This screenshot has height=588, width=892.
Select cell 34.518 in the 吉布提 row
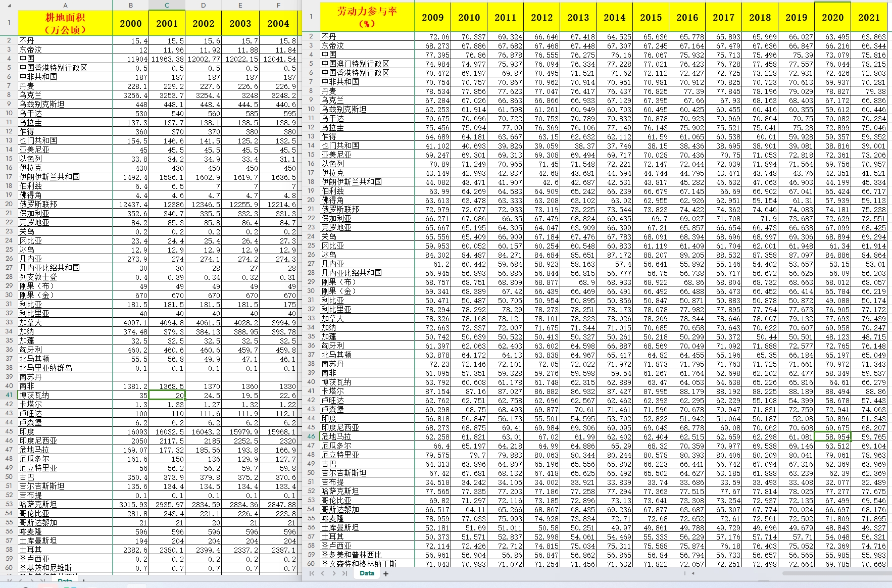(x=433, y=482)
